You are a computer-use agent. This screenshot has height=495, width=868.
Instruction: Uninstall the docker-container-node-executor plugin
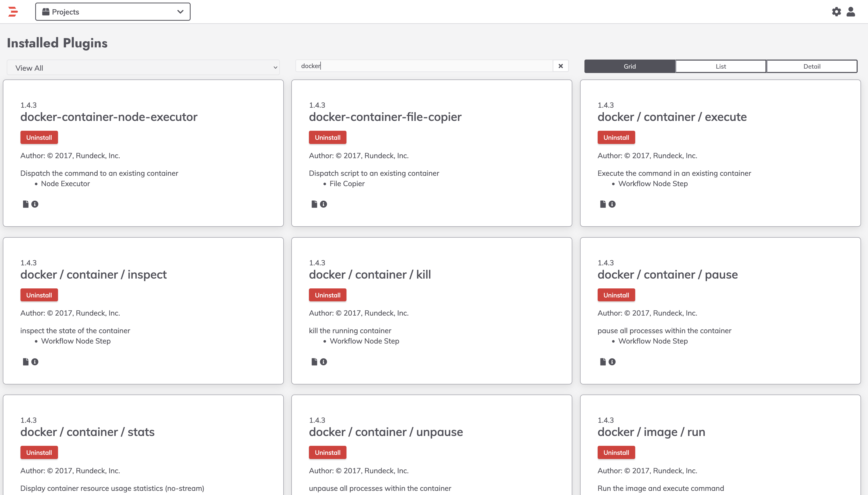(39, 137)
